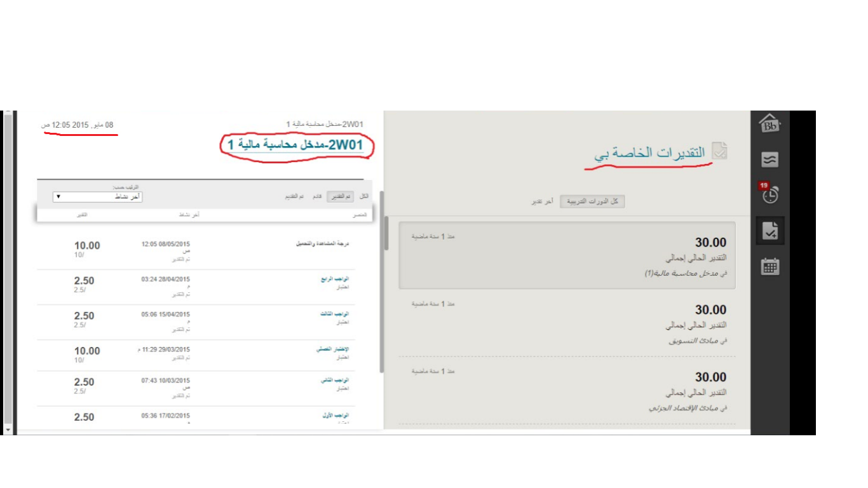Viewport: 868px width, 488px height.
Task: Select the مبادئ التسويق grade card
Action: (567, 323)
